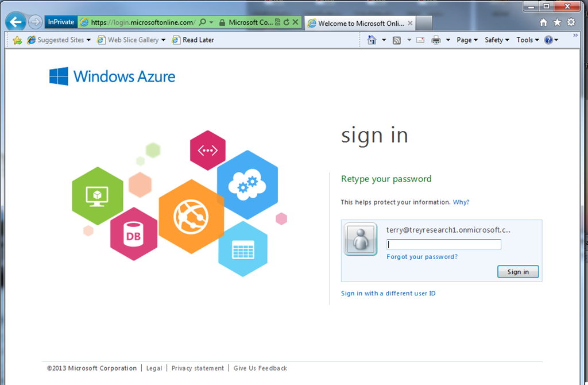Switch to the Welcome to Microsoft Online tab
This screenshot has height=385, width=588.
pyautogui.click(x=356, y=23)
